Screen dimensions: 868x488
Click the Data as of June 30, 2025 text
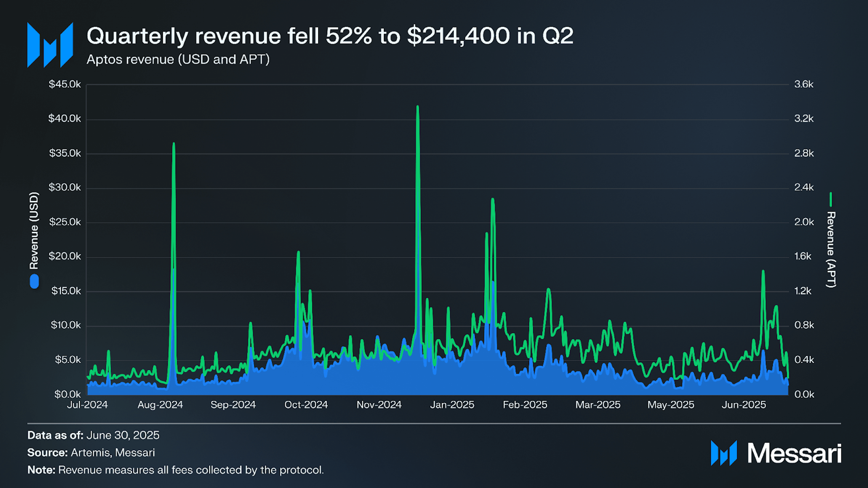93,435
